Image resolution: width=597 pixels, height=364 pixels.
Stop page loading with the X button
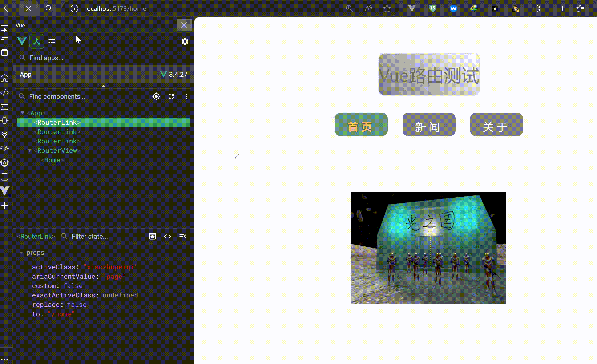click(x=28, y=8)
